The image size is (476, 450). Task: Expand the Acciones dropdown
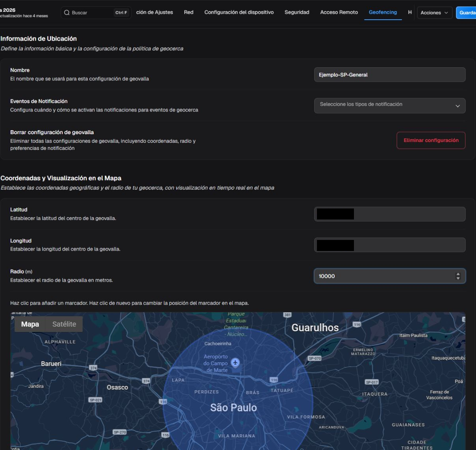click(x=434, y=13)
